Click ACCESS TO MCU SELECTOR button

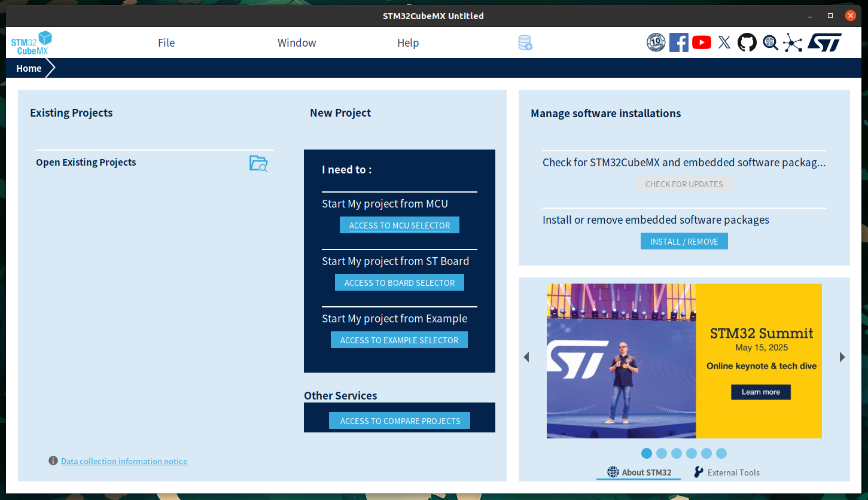400,225
